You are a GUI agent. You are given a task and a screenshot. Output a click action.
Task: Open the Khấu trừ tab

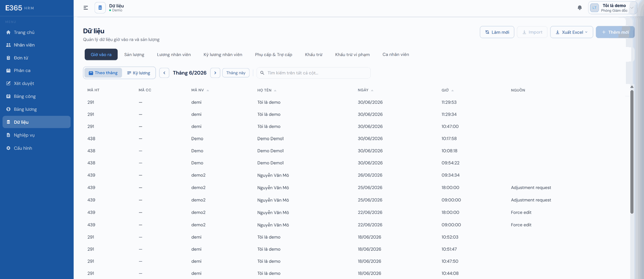tap(314, 54)
